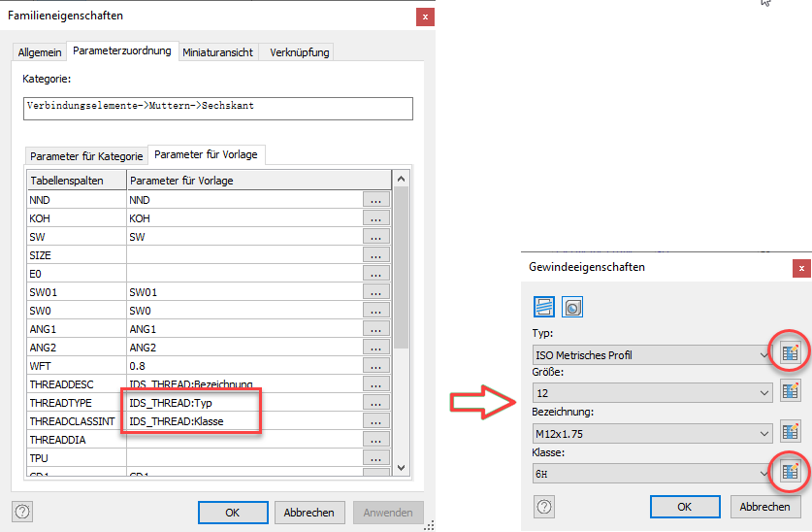Viewport: 812px width, 532px height.
Task: Click the ellipsis button in the THREADDIA row
Action: [376, 440]
